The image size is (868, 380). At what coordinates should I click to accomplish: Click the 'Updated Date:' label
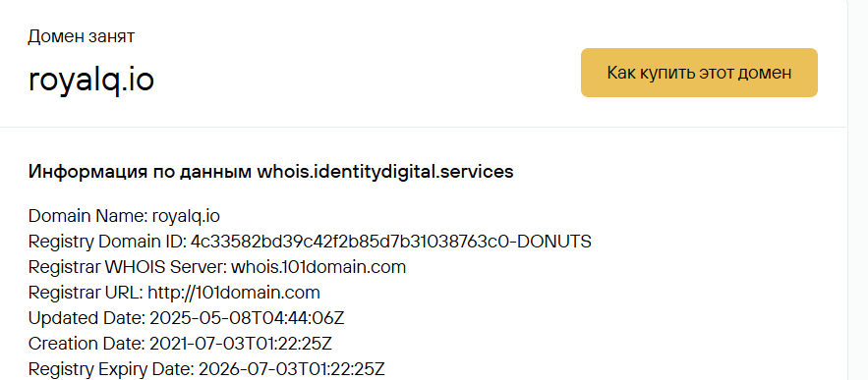[x=87, y=318]
